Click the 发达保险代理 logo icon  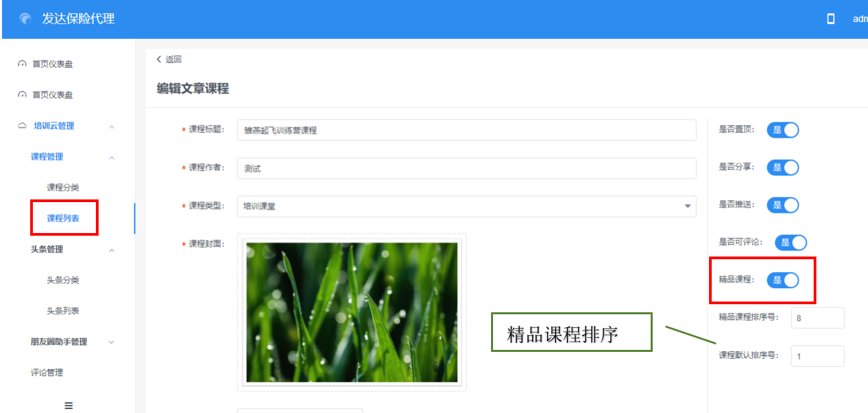pyautogui.click(x=25, y=19)
